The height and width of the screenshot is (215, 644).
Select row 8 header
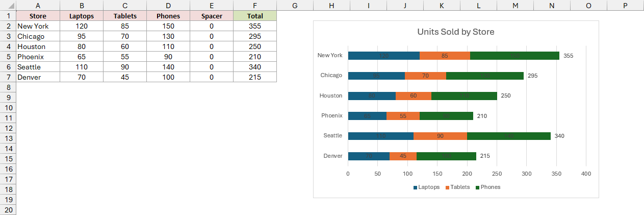(x=8, y=87)
